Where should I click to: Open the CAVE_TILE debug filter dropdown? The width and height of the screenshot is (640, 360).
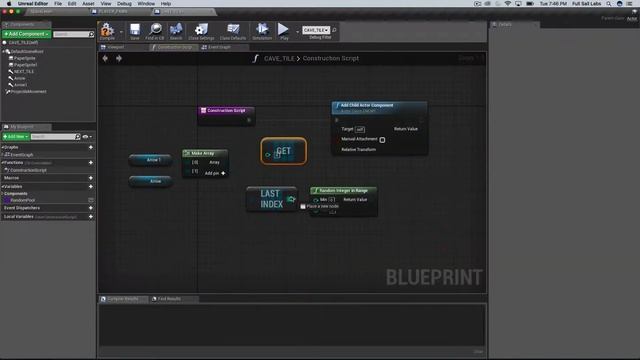point(316,30)
